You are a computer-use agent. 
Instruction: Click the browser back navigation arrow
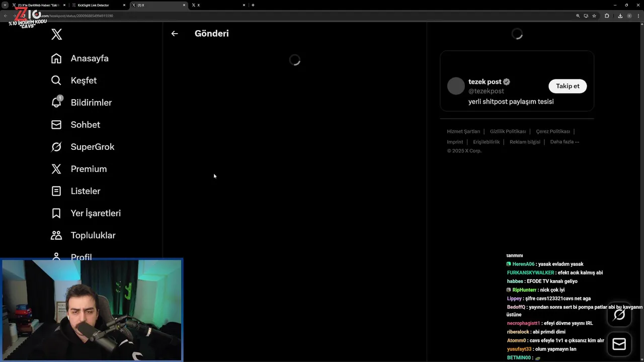pyautogui.click(x=6, y=16)
